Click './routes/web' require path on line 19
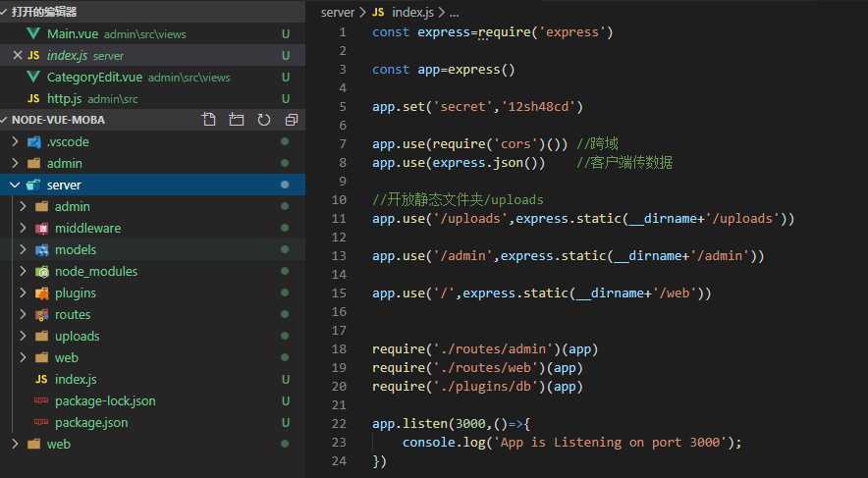868x478 pixels. (x=485, y=367)
